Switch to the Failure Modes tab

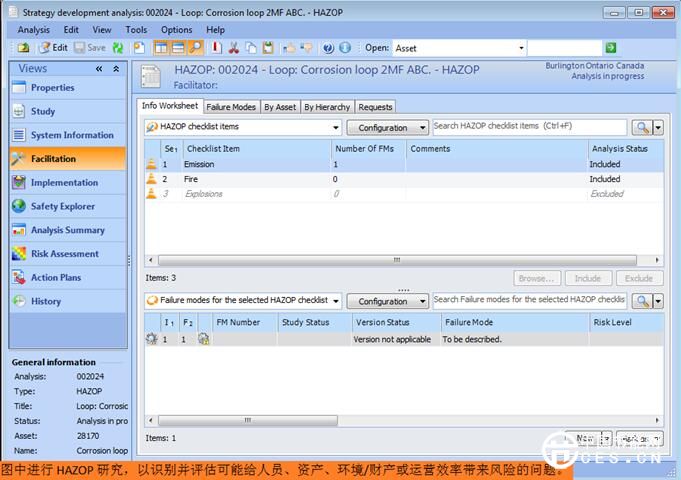click(231, 107)
